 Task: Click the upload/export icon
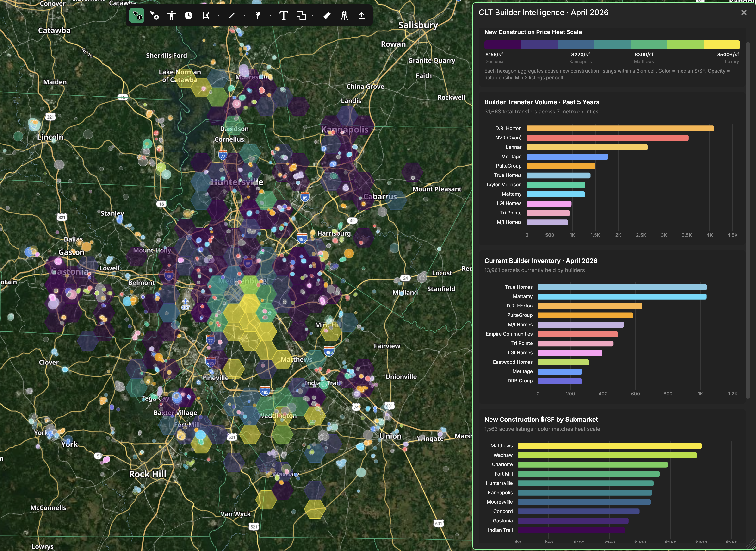click(362, 15)
